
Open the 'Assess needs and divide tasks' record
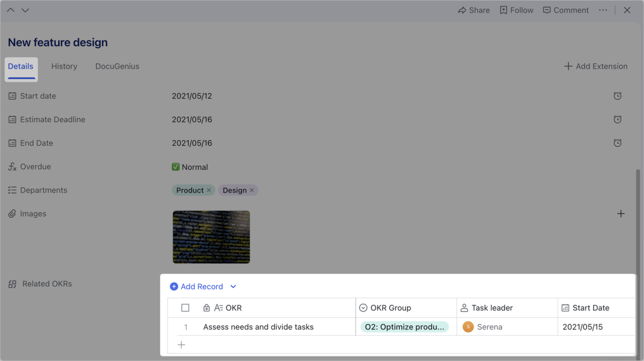point(258,327)
